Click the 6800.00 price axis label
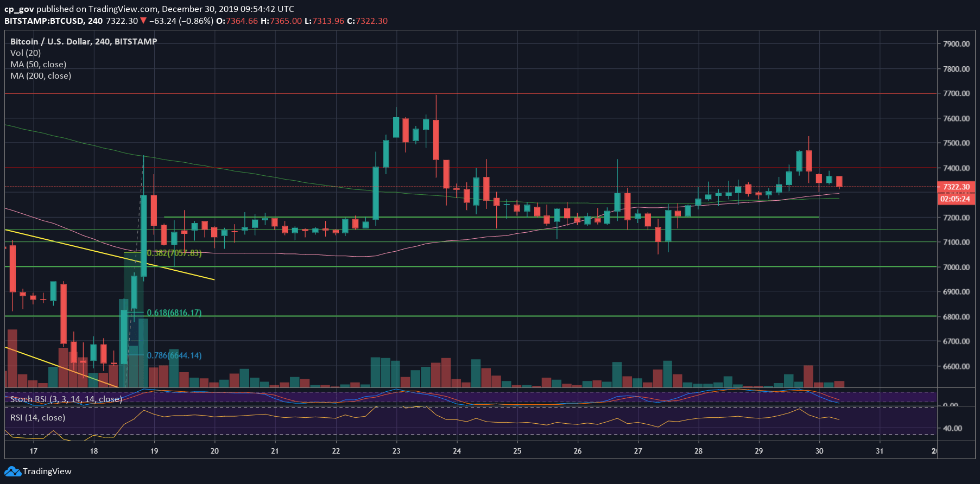980x484 pixels. click(956, 317)
